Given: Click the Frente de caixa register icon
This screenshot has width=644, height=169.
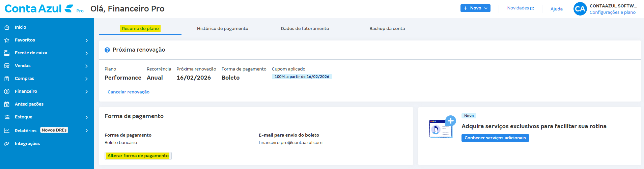Looking at the screenshot, I should pyautogui.click(x=7, y=53).
